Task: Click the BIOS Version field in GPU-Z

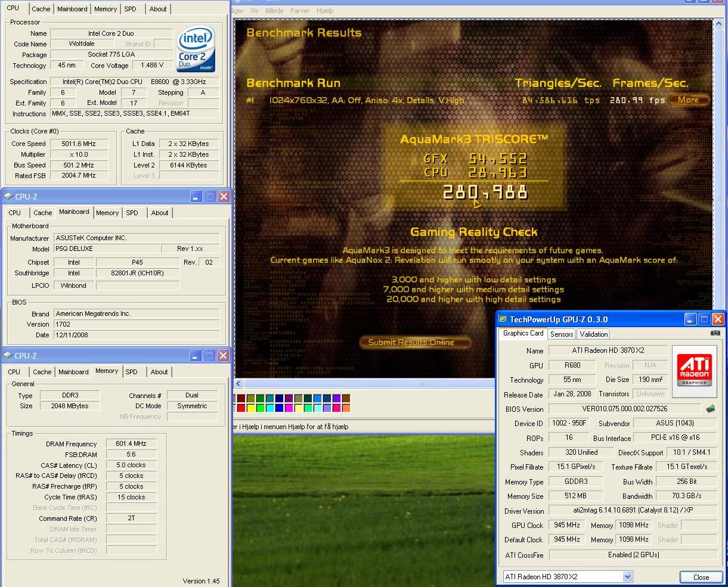Action: coord(625,409)
